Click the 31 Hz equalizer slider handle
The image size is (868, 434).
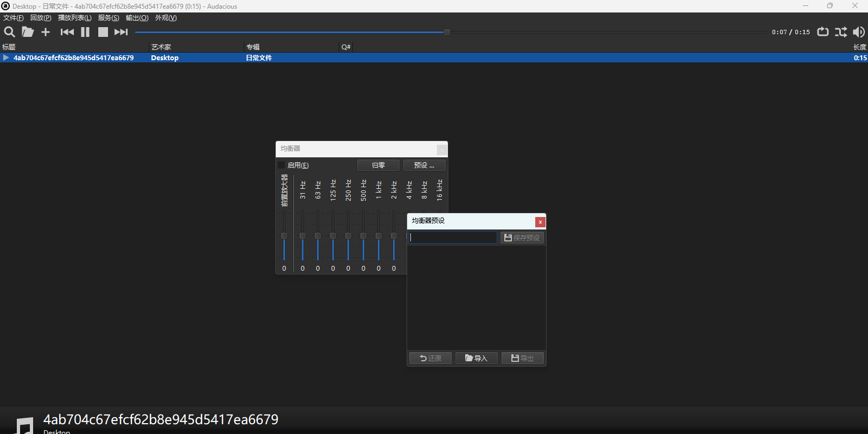(302, 236)
